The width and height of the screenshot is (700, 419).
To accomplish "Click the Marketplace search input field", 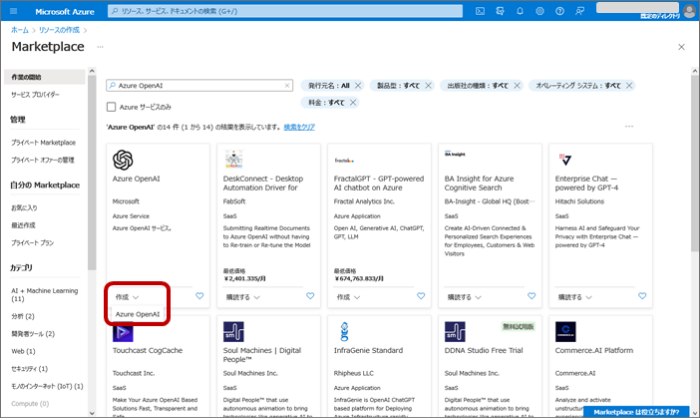I will [200, 85].
